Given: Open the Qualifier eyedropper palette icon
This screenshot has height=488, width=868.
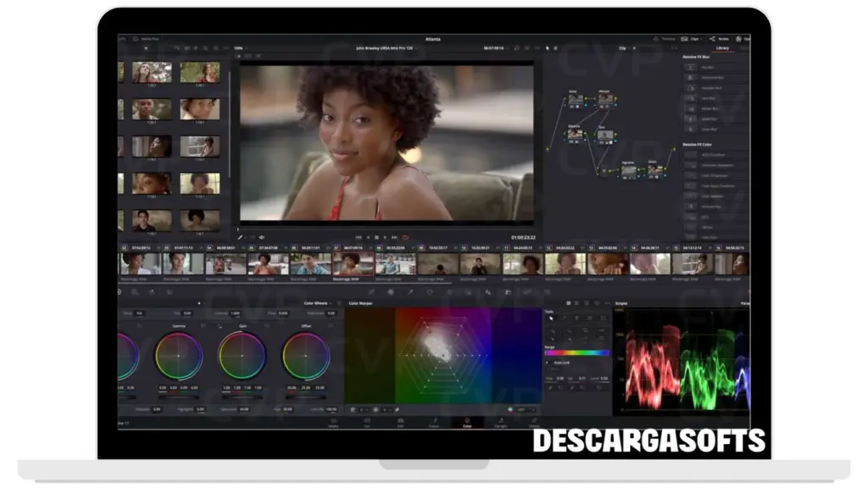Looking at the screenshot, I should point(410,292).
